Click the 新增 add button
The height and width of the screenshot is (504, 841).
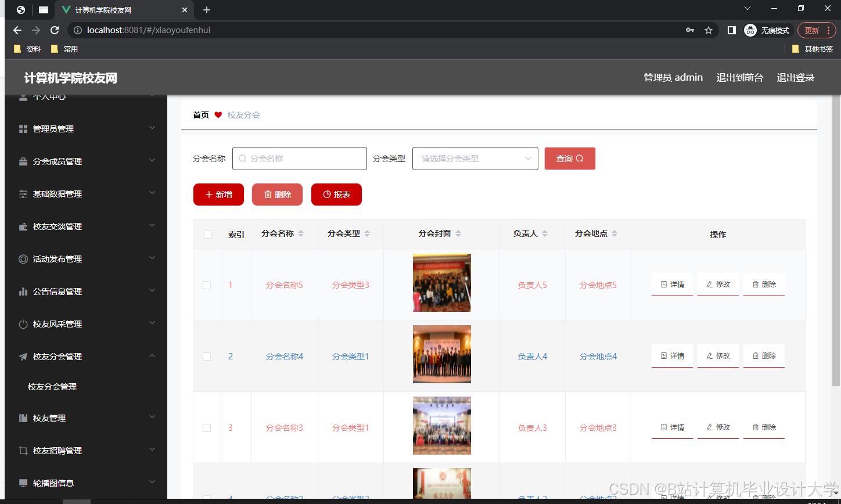(x=218, y=195)
